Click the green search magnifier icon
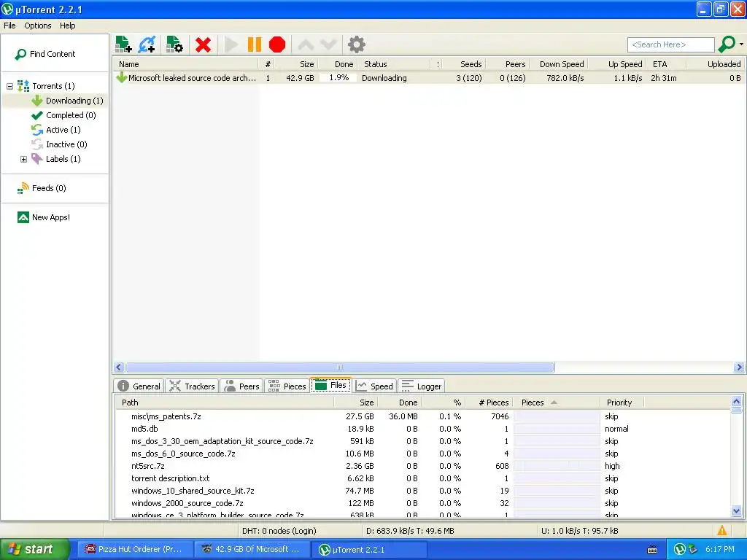The width and height of the screenshot is (747, 560). point(727,44)
